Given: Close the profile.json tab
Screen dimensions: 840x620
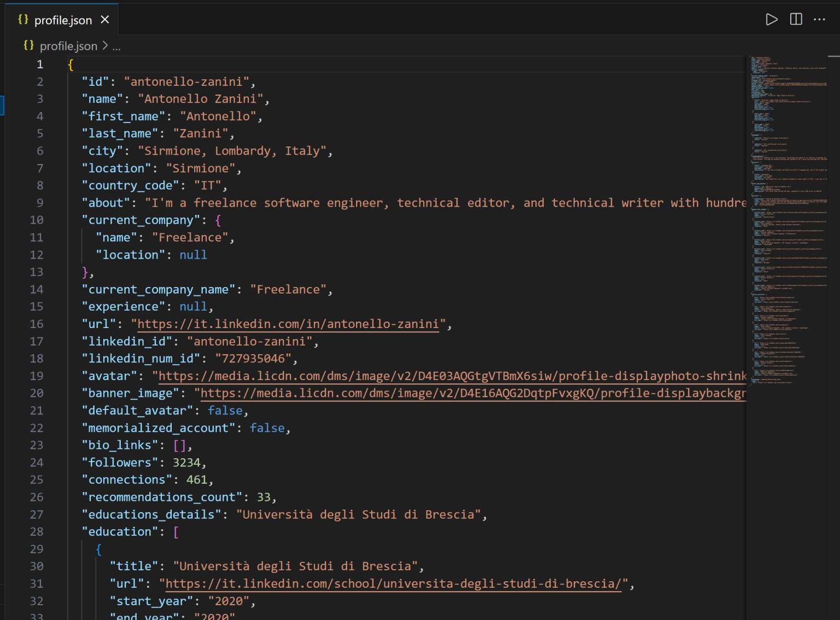Looking at the screenshot, I should pos(105,19).
